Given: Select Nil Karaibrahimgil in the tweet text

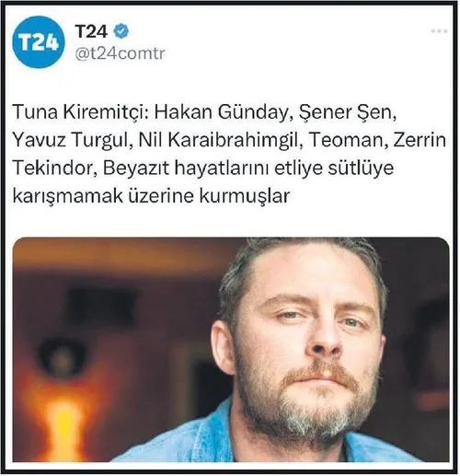Looking at the screenshot, I should pyautogui.click(x=221, y=141).
